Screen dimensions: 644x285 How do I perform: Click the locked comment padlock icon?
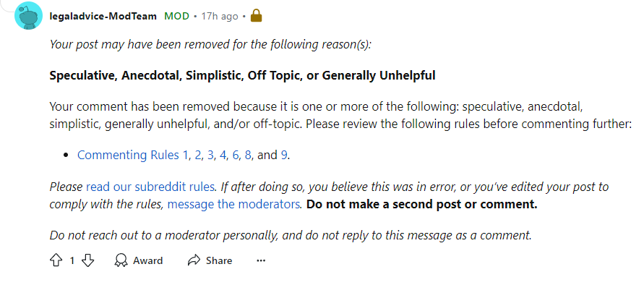coord(257,16)
